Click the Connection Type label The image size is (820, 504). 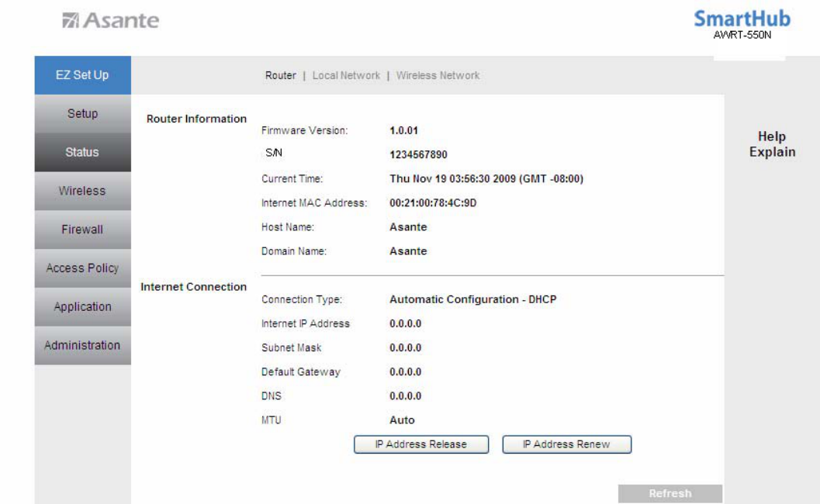[302, 299]
